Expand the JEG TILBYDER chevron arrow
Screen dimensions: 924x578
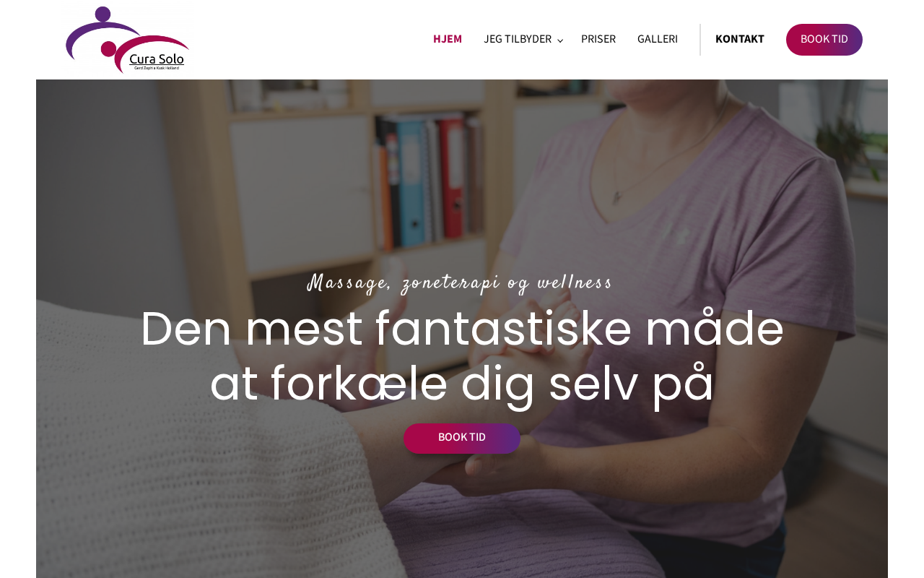(560, 40)
